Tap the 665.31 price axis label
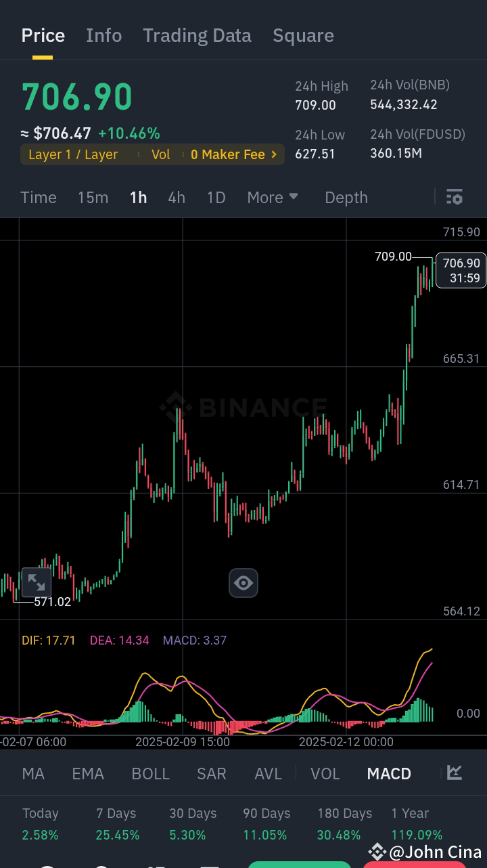Image resolution: width=487 pixels, height=868 pixels. [461, 358]
